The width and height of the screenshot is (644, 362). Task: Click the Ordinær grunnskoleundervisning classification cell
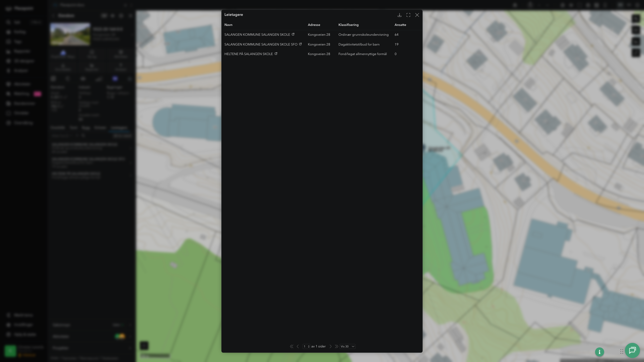point(364,35)
